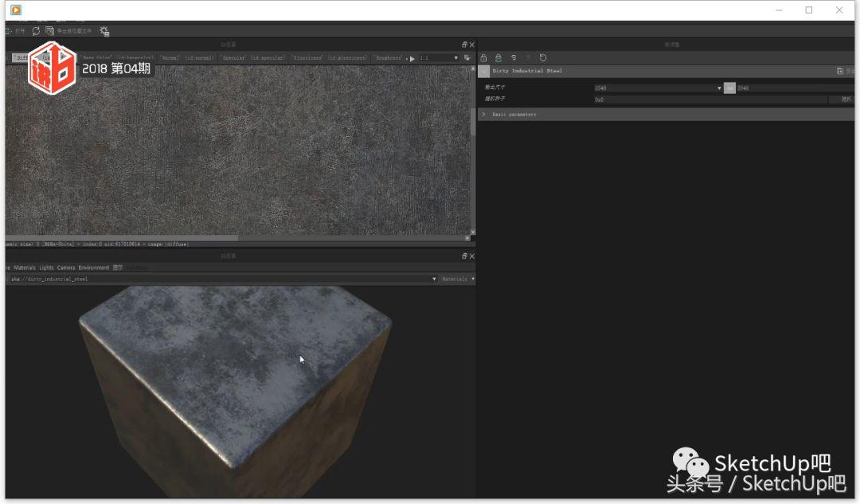Screen dimensions: 860x504
Task: Open the Lights menu in 3D view
Action: (46, 268)
